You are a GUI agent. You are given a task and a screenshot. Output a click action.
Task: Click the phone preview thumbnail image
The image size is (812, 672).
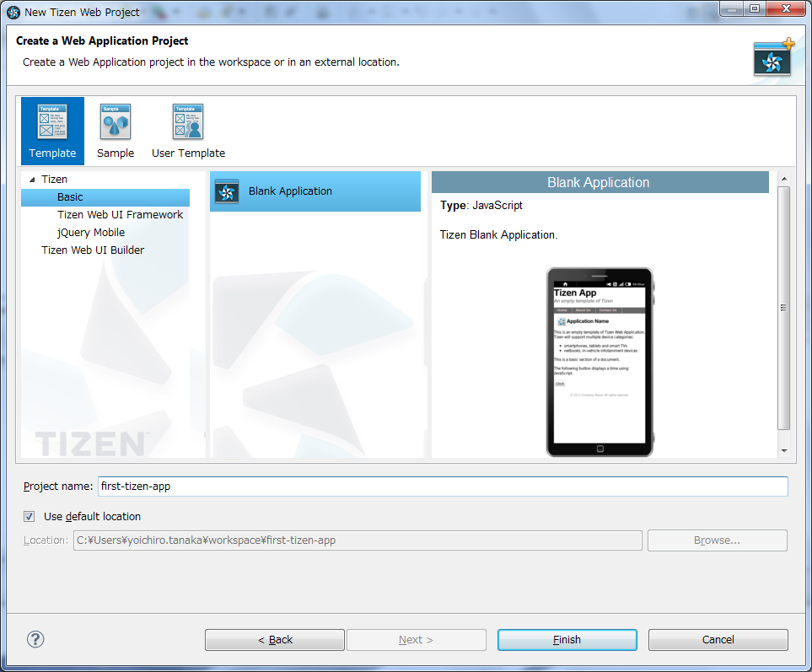[x=600, y=362]
